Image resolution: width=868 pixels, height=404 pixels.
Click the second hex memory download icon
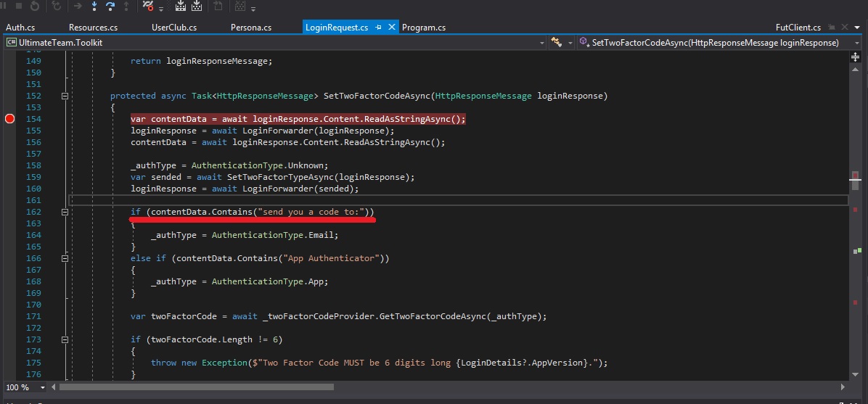click(197, 6)
